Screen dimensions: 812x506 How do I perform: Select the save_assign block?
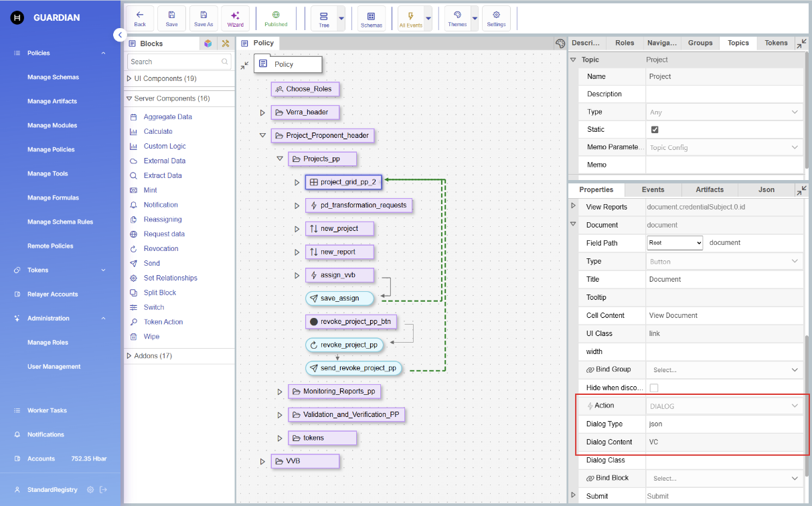click(x=339, y=298)
